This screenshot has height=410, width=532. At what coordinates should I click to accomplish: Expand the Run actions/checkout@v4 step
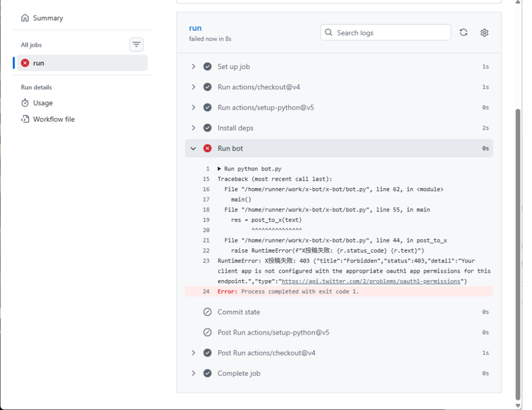pos(193,87)
